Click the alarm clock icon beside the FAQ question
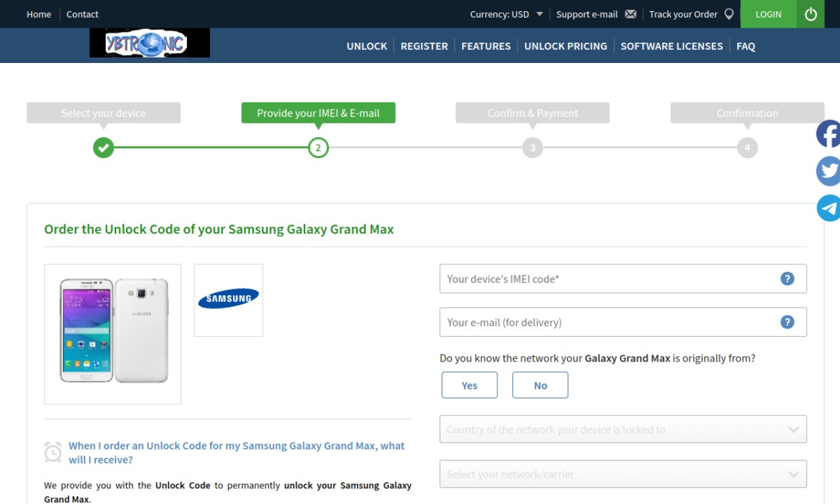 (53, 452)
